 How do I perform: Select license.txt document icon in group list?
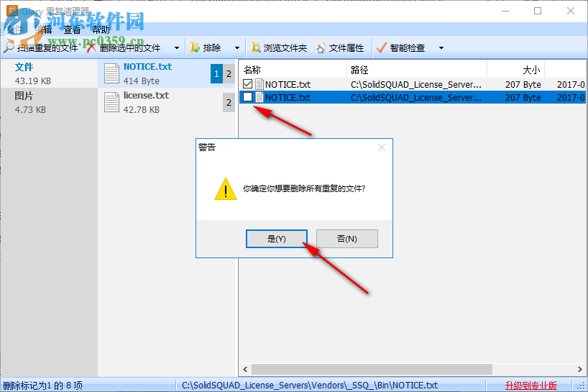[x=111, y=102]
